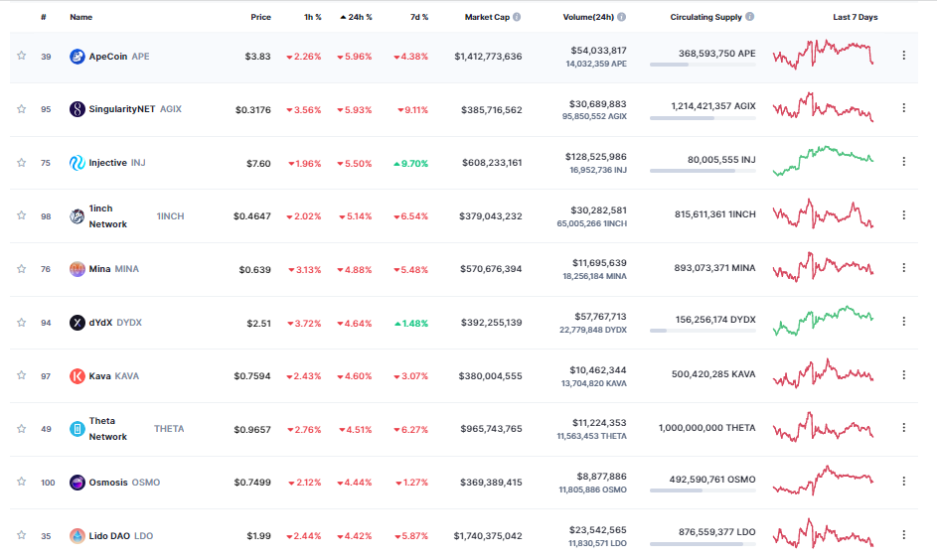Open the Osmosis OSMO coin link

point(108,483)
